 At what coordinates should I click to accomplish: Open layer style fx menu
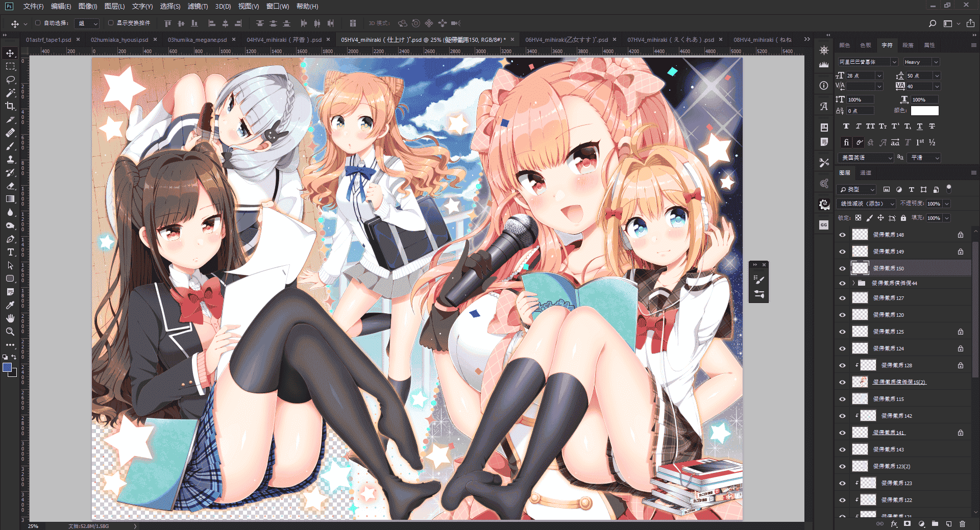tap(894, 524)
